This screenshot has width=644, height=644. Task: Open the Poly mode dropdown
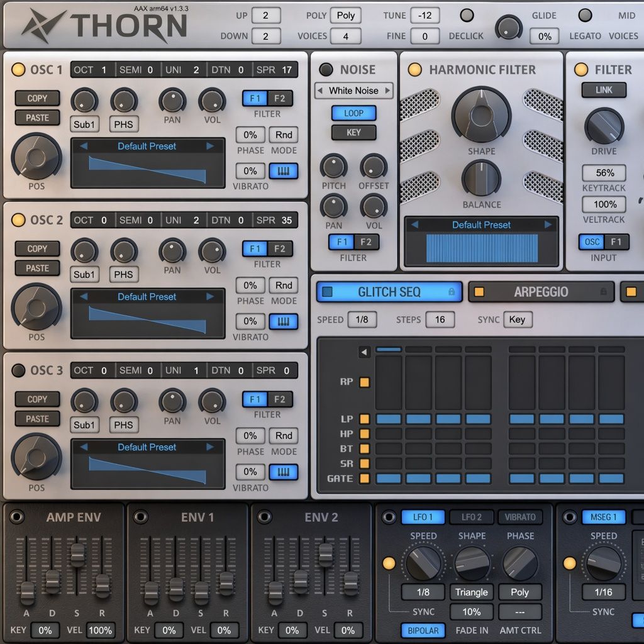tap(346, 16)
